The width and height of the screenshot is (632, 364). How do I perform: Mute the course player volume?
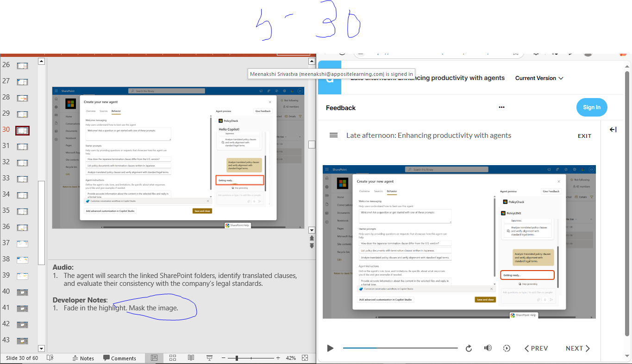pos(488,348)
